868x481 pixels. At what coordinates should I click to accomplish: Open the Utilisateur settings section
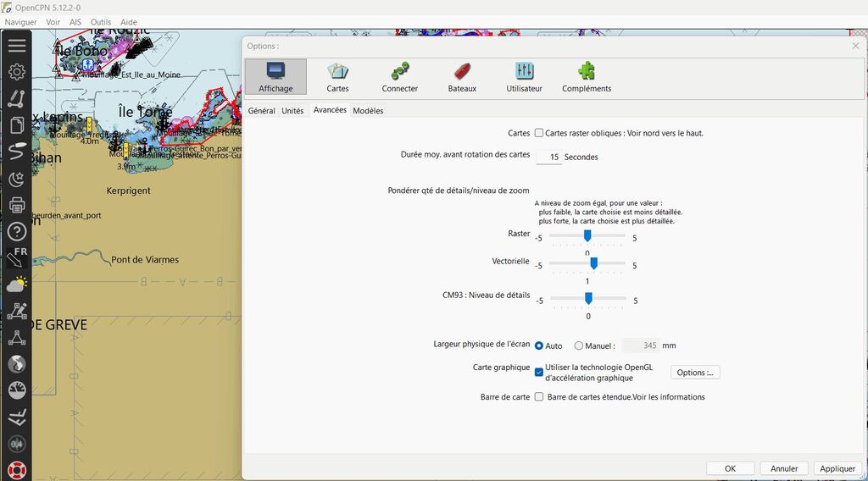click(x=524, y=76)
